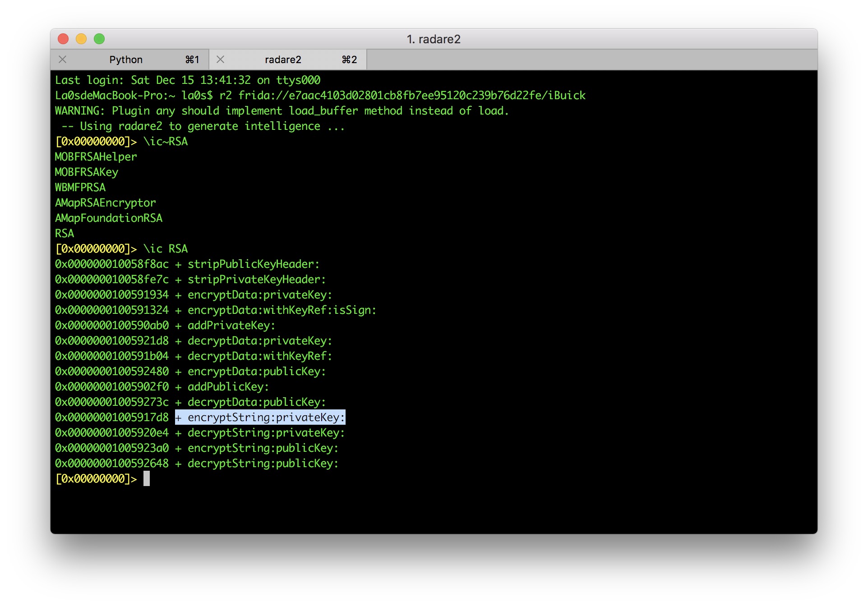Close the radare2 tab with X icon

(220, 60)
